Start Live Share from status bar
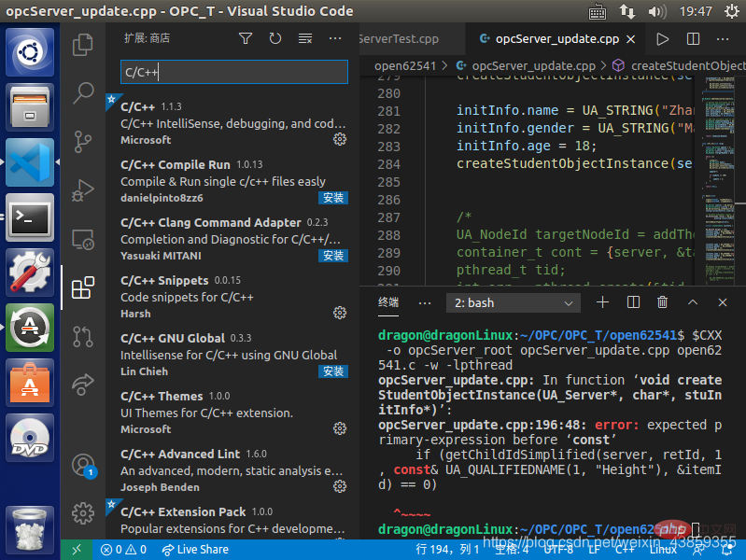This screenshot has width=746, height=560. (x=195, y=550)
